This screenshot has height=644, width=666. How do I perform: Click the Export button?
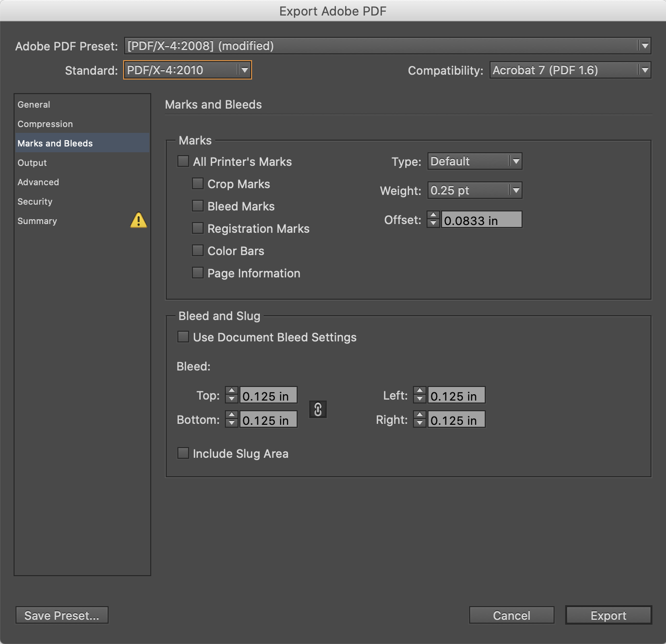click(609, 615)
